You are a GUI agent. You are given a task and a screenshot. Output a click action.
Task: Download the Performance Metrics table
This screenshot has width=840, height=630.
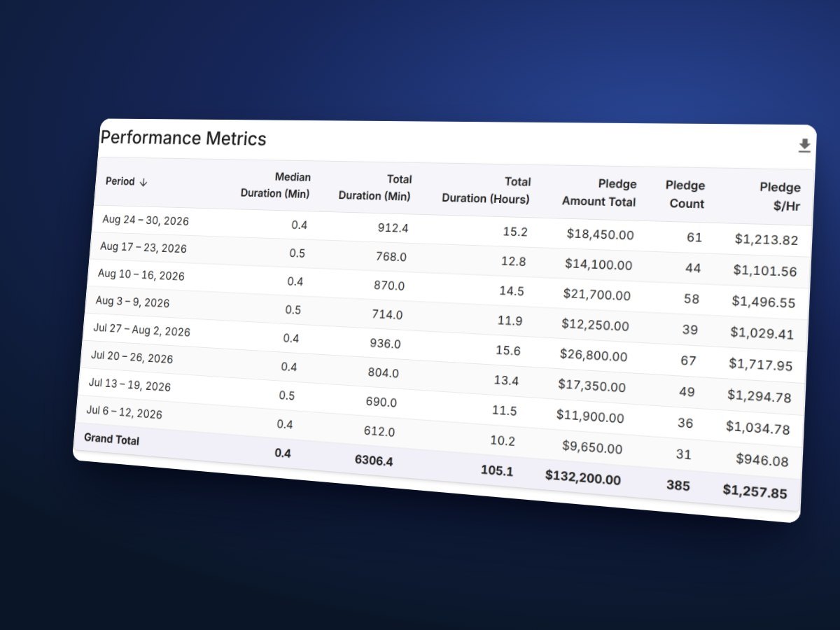pos(804,146)
